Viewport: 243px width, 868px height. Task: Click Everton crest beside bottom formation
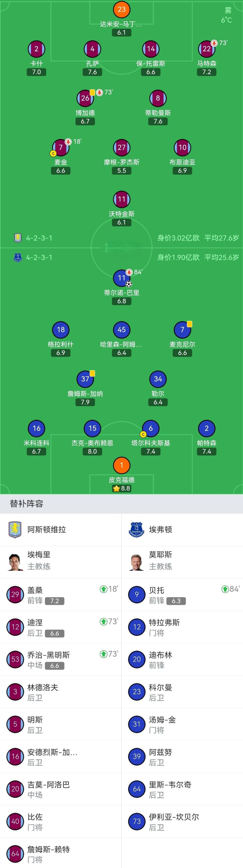pos(18,257)
